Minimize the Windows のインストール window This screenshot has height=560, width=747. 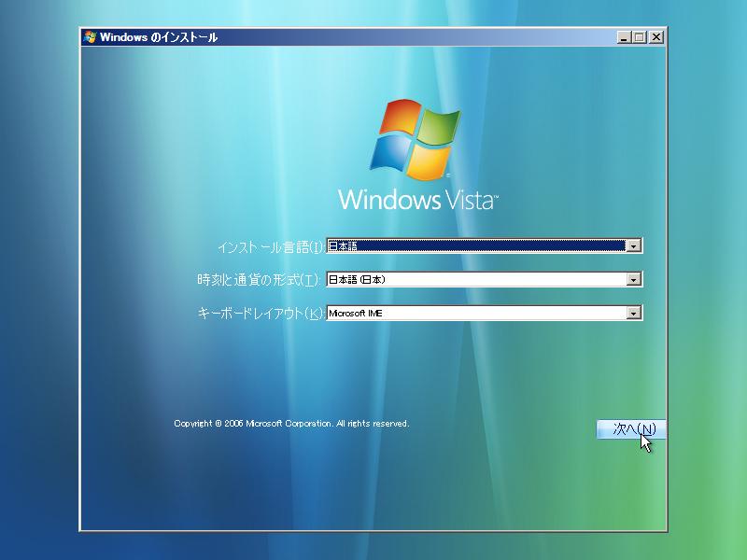pos(624,37)
